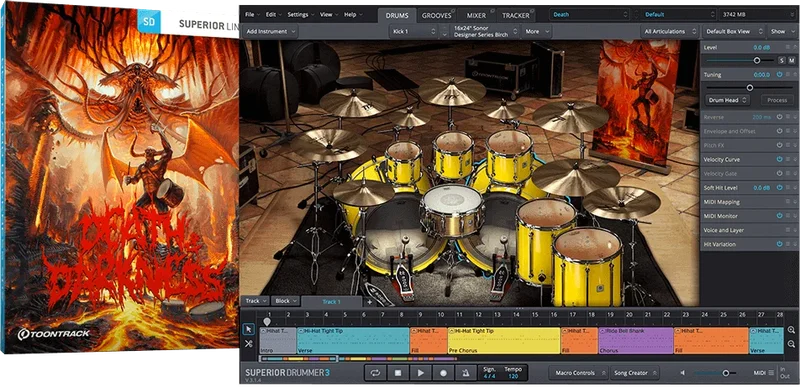Screen dimensions: 800x387
Task: Open the MIDI menu icon in the transport bar
Action: click(770, 373)
